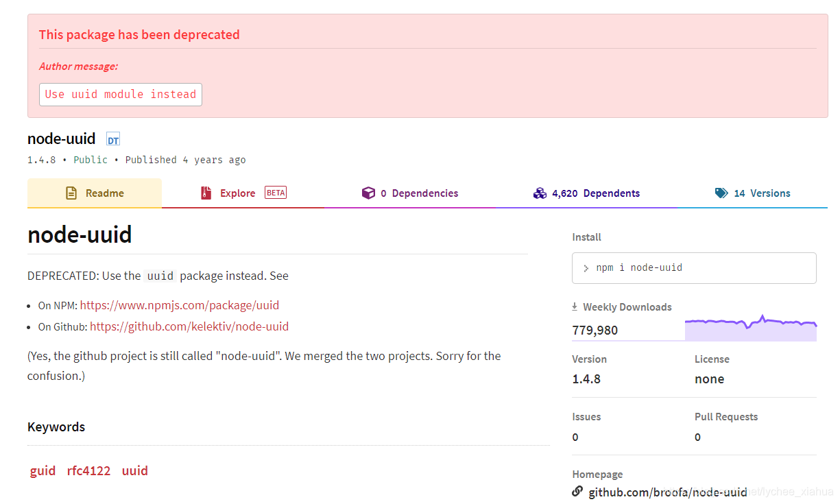
Task: Click the Explore tab archive icon
Action: click(x=206, y=193)
